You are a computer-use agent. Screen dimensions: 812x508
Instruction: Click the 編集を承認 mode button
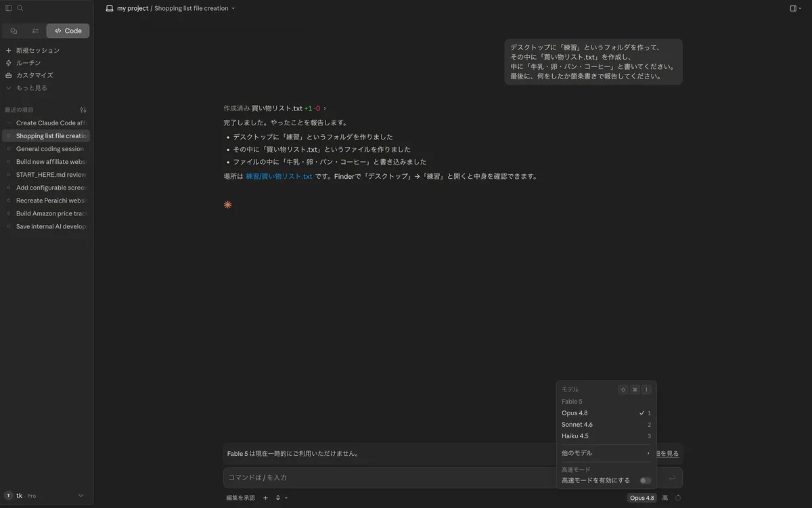240,498
